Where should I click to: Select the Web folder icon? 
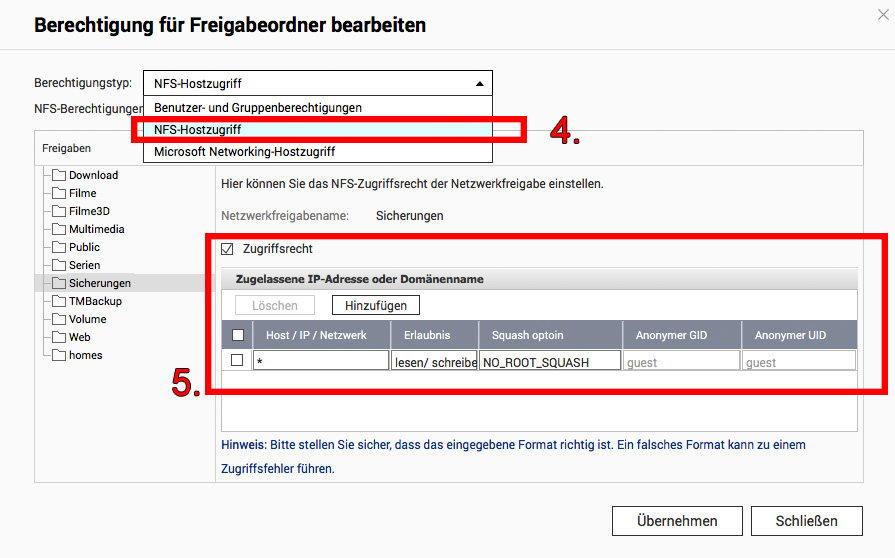pos(59,337)
